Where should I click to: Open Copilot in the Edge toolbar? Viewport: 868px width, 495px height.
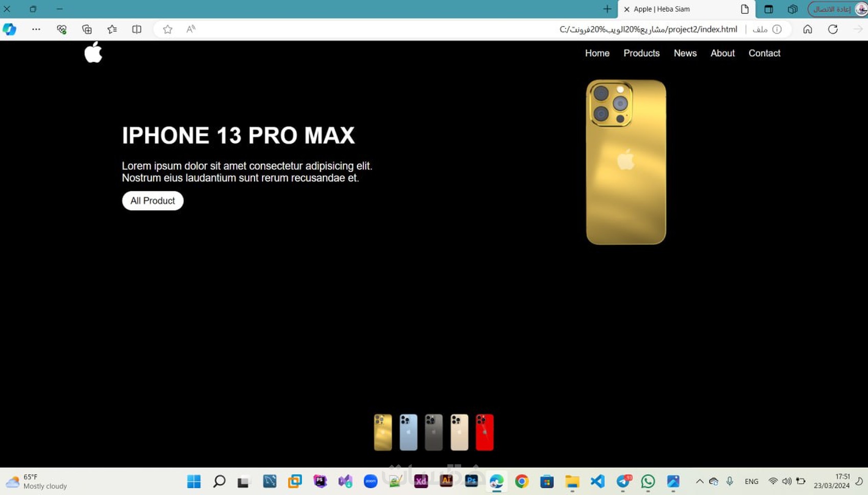tap(10, 29)
